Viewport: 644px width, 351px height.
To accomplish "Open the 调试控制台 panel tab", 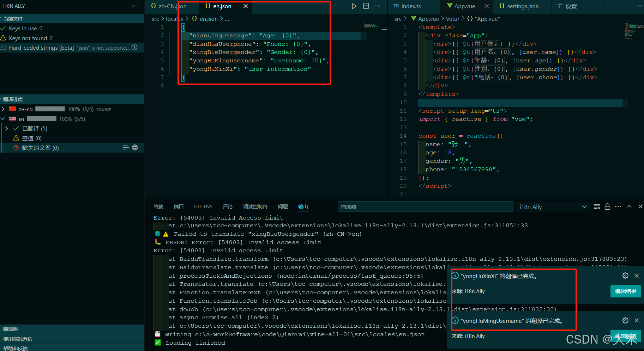I will (255, 207).
